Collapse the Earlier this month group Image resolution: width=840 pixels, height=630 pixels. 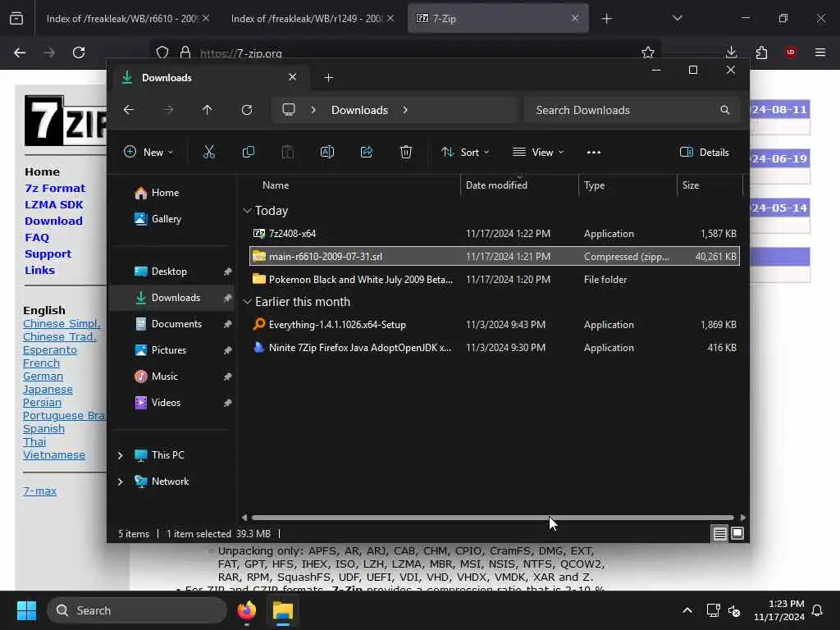coord(248,302)
